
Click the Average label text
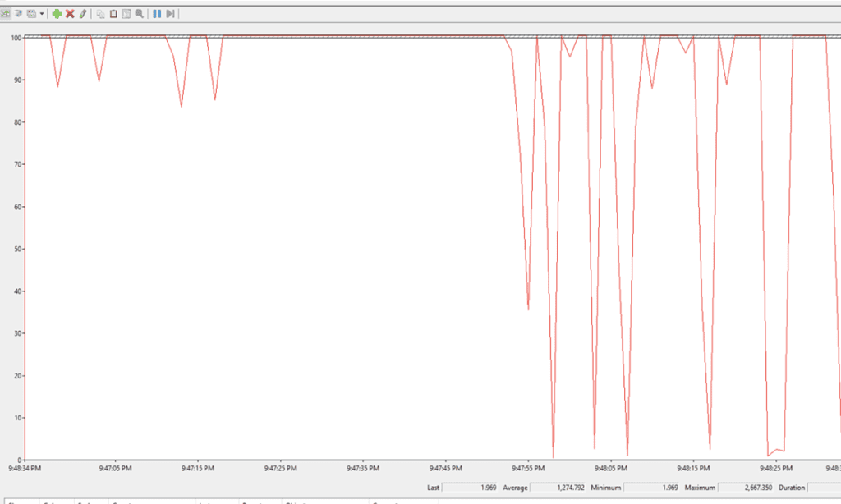515,488
